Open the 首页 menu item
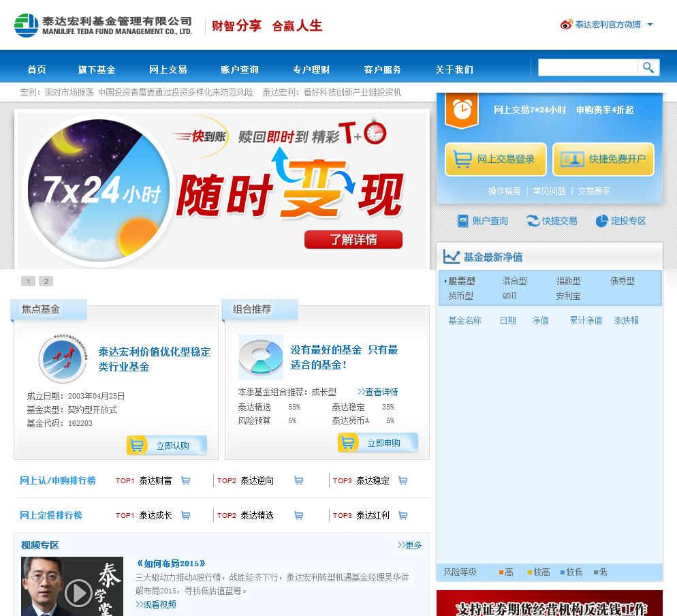This screenshot has width=677, height=616. click(37, 70)
